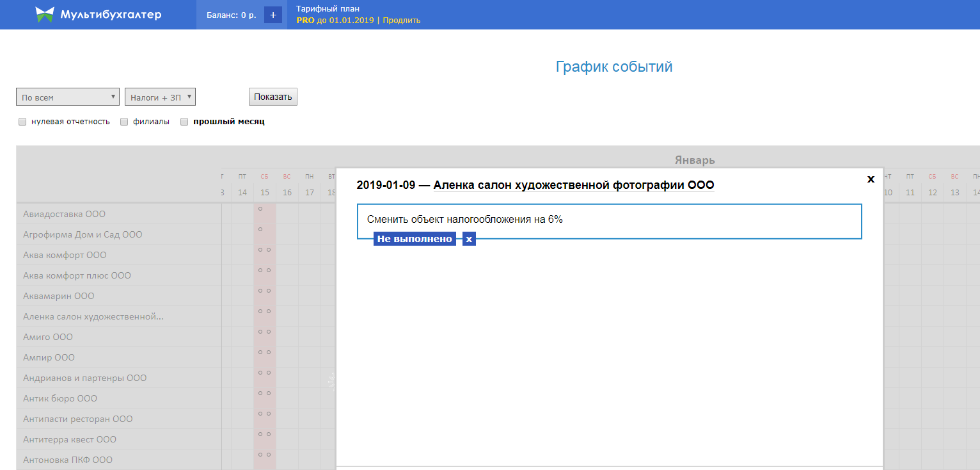Close the event popup with top x
The height and width of the screenshot is (470, 980).
pyautogui.click(x=870, y=179)
